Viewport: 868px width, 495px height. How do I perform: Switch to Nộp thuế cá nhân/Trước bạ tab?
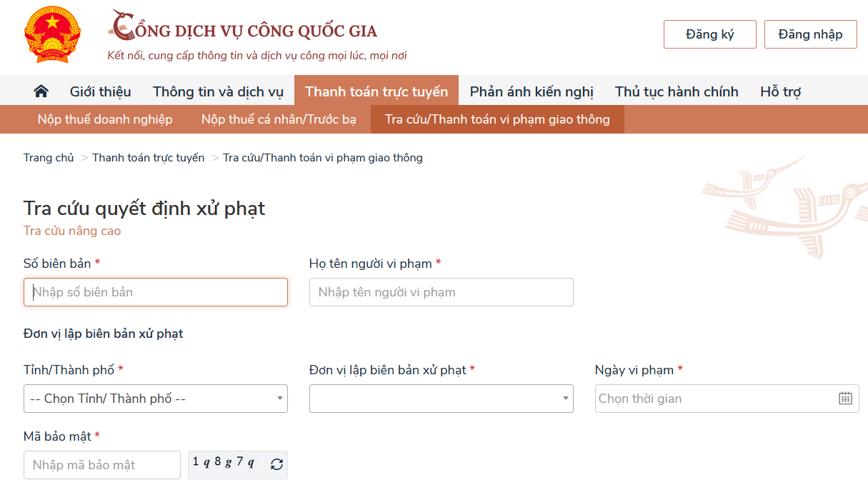point(278,119)
